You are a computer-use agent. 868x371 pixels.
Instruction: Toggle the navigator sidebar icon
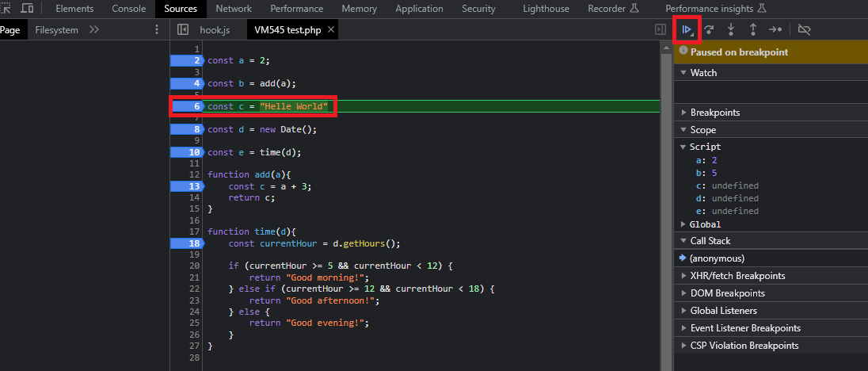point(183,30)
